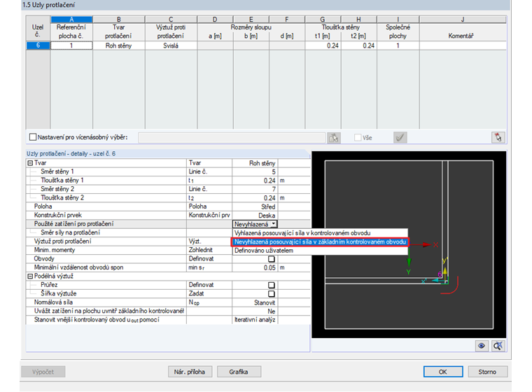Click Normálová síla value Stanovit

point(255,302)
